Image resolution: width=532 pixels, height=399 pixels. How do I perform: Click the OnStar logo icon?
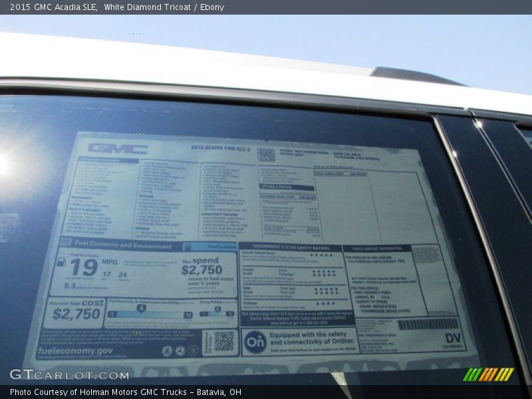point(255,342)
